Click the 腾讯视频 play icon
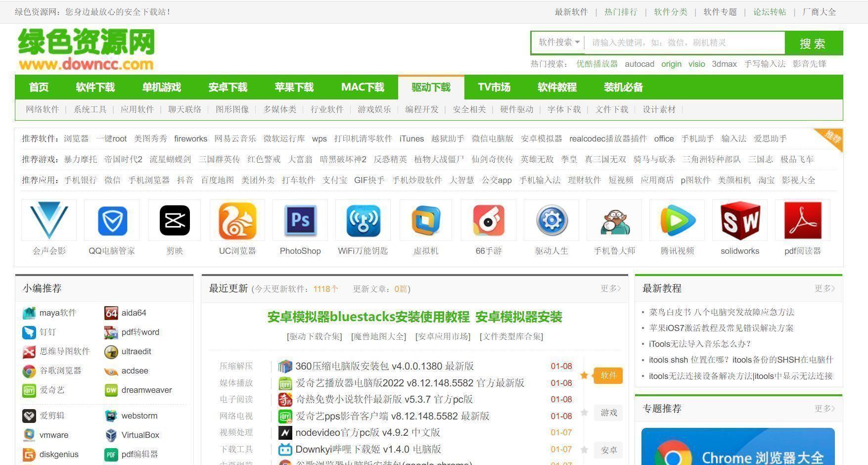The width and height of the screenshot is (868, 465). point(677,220)
